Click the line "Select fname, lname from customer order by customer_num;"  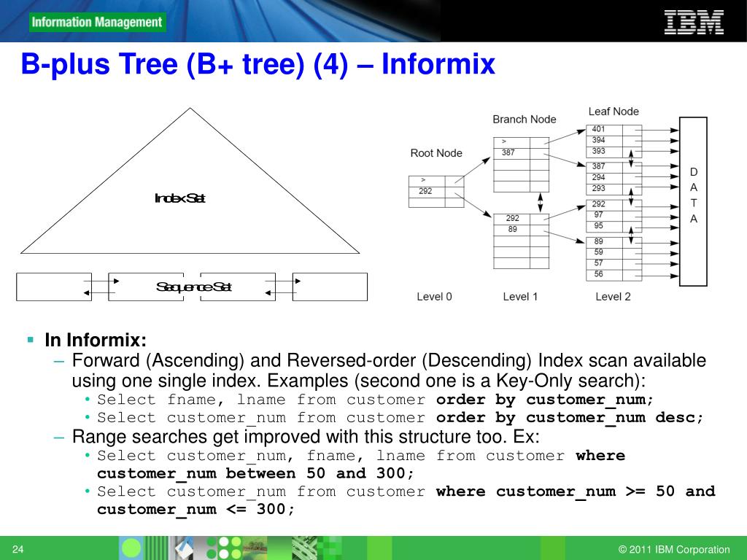pyautogui.click(x=376, y=400)
